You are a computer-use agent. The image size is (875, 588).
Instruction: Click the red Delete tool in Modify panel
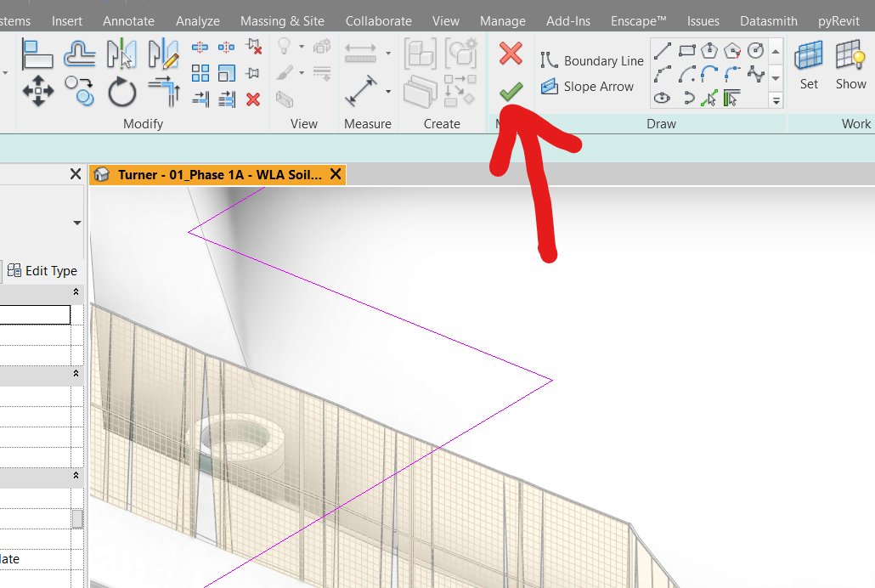[253, 99]
